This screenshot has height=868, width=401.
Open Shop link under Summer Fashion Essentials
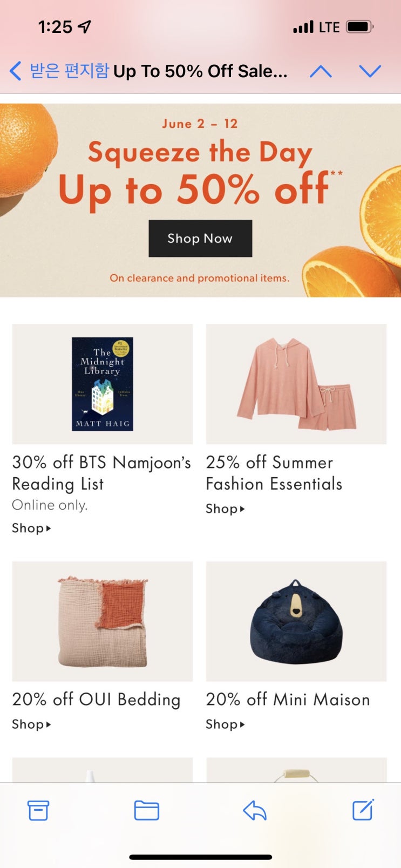click(225, 508)
